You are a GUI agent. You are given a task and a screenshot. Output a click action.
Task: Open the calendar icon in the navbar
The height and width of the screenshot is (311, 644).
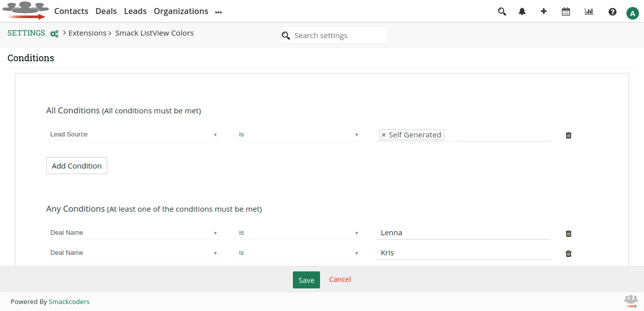coord(566,11)
